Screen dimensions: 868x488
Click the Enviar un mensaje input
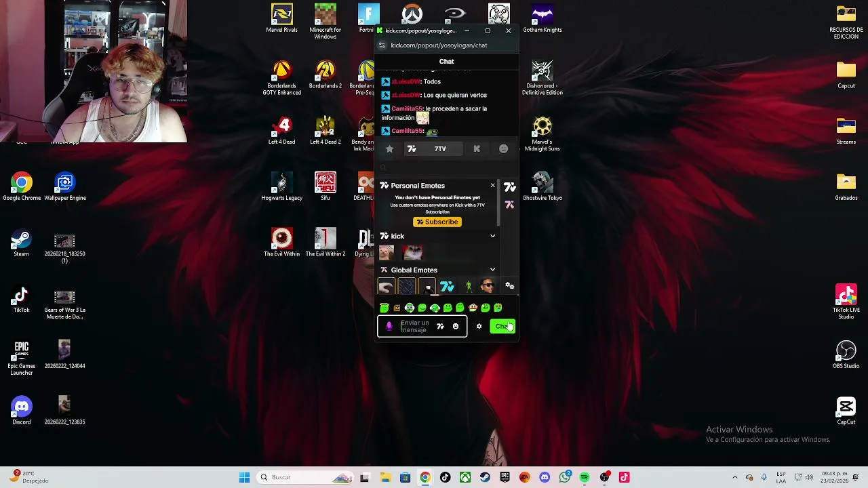point(414,327)
